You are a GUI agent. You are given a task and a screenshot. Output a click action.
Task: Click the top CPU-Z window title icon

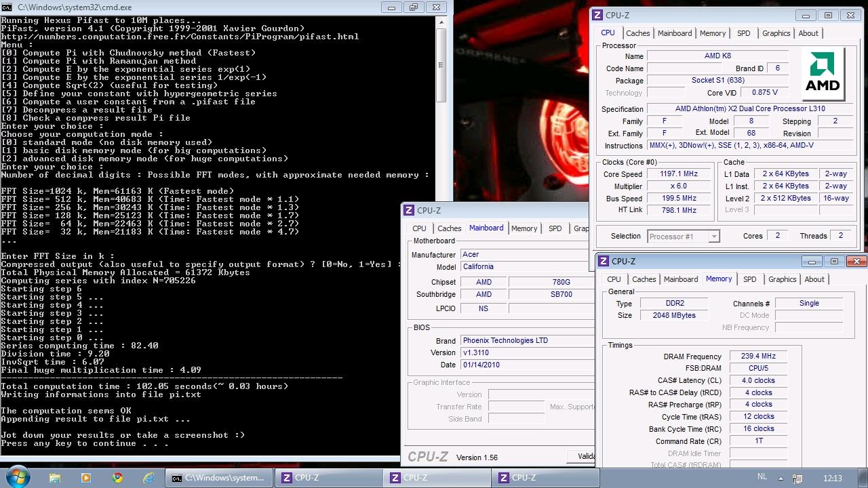pyautogui.click(x=598, y=15)
